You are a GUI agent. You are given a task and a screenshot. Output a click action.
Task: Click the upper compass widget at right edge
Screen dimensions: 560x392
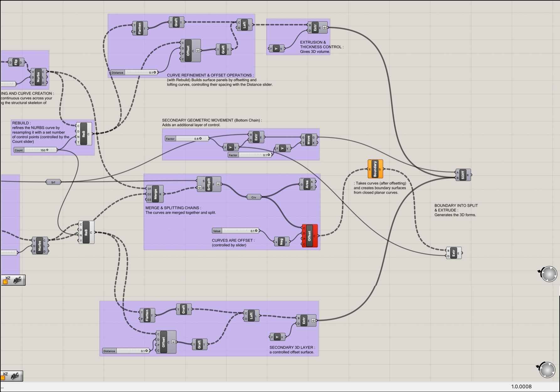pos(549,274)
